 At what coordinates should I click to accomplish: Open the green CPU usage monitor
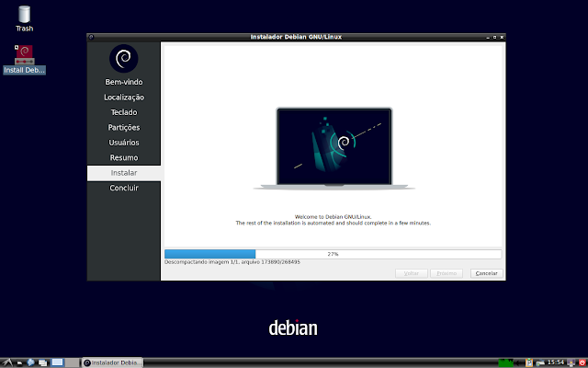[506, 362]
